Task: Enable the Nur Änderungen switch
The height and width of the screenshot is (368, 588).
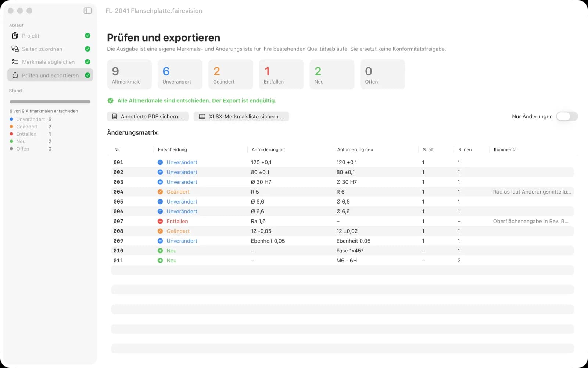Action: point(567,116)
